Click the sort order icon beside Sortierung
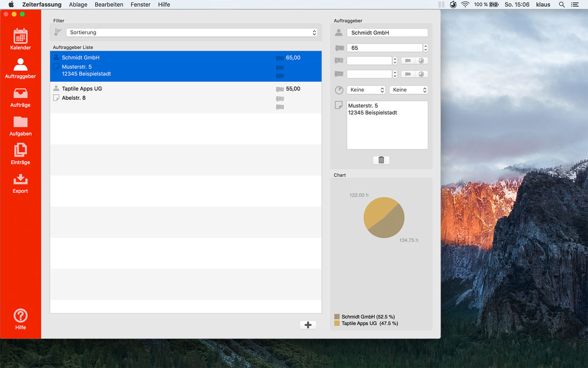This screenshot has height=368, width=588. point(58,32)
